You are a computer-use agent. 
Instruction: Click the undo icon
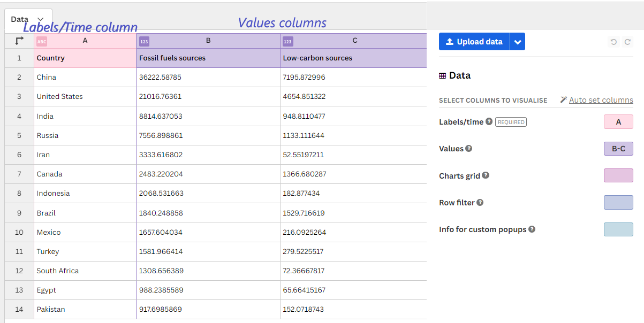[613, 42]
